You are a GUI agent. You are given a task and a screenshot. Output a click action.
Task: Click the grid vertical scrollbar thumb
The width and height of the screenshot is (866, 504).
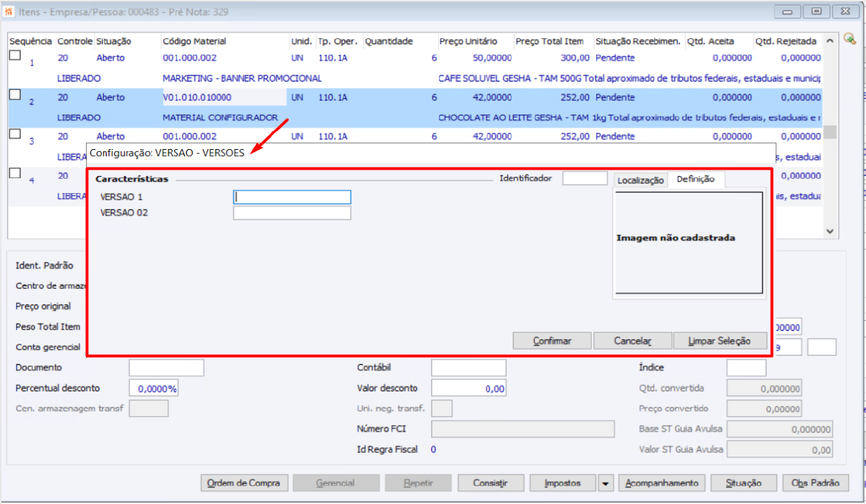coord(830,132)
